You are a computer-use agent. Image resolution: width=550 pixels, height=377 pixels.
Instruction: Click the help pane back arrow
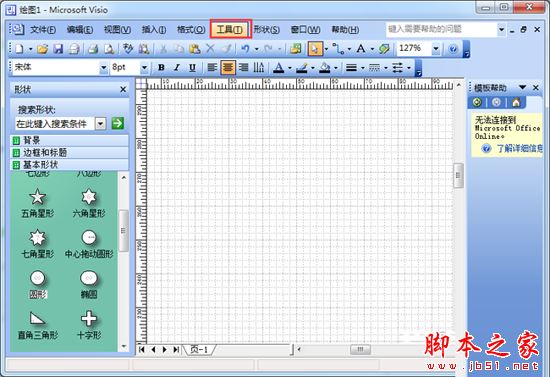[477, 102]
